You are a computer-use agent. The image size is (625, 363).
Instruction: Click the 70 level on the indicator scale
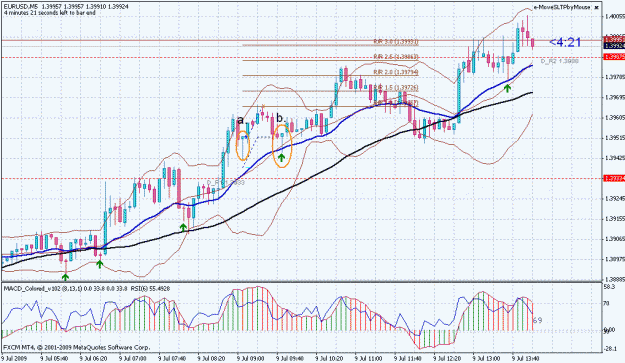tap(606, 304)
